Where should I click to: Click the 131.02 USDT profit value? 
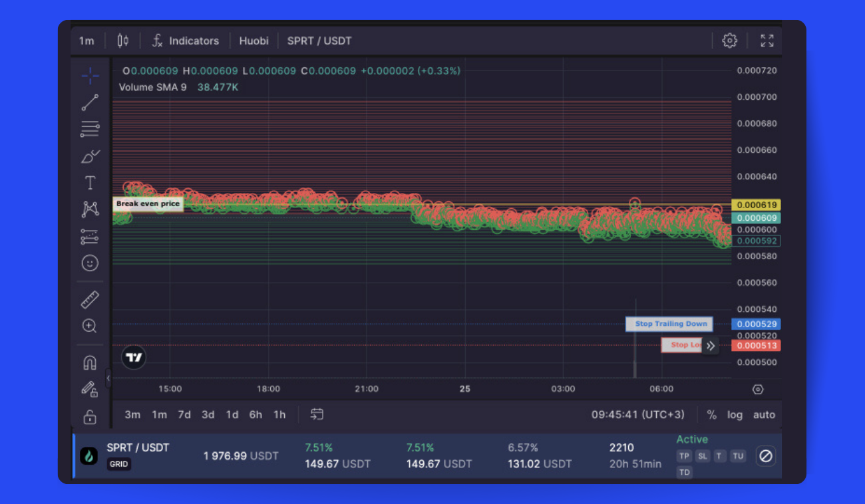pyautogui.click(x=540, y=464)
